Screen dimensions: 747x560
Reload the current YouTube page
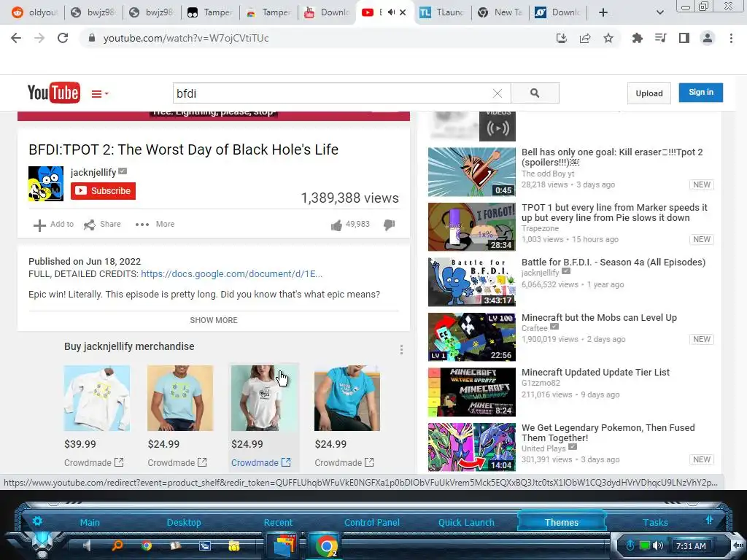(63, 38)
